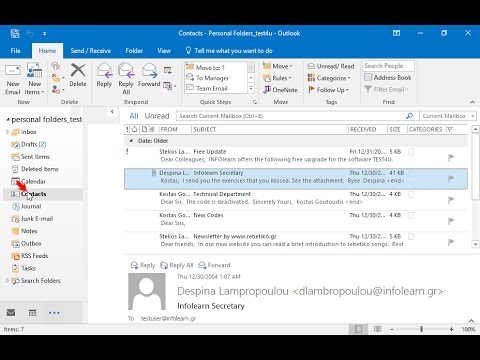The height and width of the screenshot is (360, 480).
Task: Toggle category box on Newsletter message
Action: (x=411, y=236)
